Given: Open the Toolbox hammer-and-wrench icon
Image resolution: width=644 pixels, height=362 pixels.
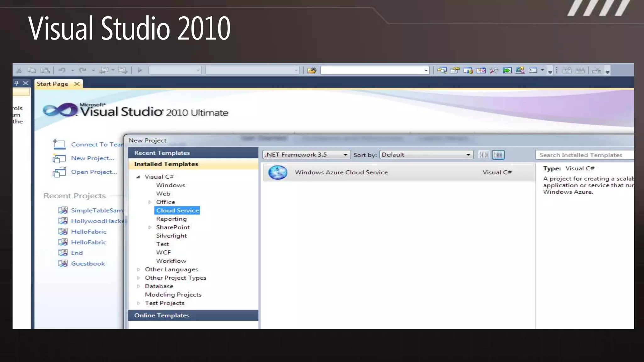Looking at the screenshot, I should click(x=494, y=70).
